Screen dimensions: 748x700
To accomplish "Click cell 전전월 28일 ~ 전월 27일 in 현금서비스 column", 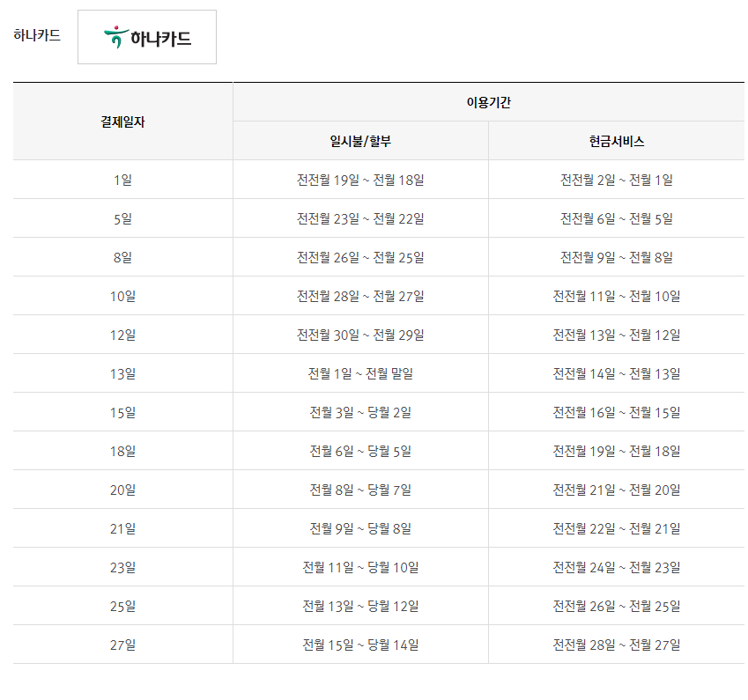I will (x=617, y=645).
